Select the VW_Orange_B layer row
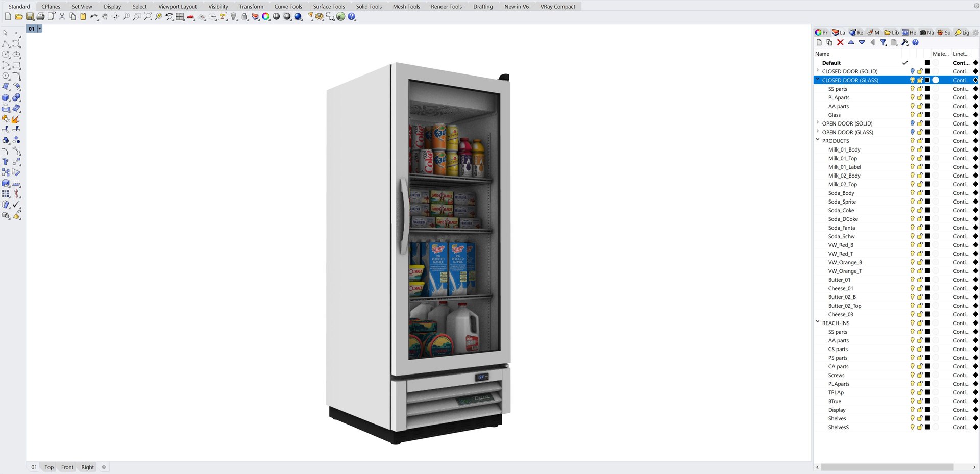980x474 pixels. click(x=896, y=262)
